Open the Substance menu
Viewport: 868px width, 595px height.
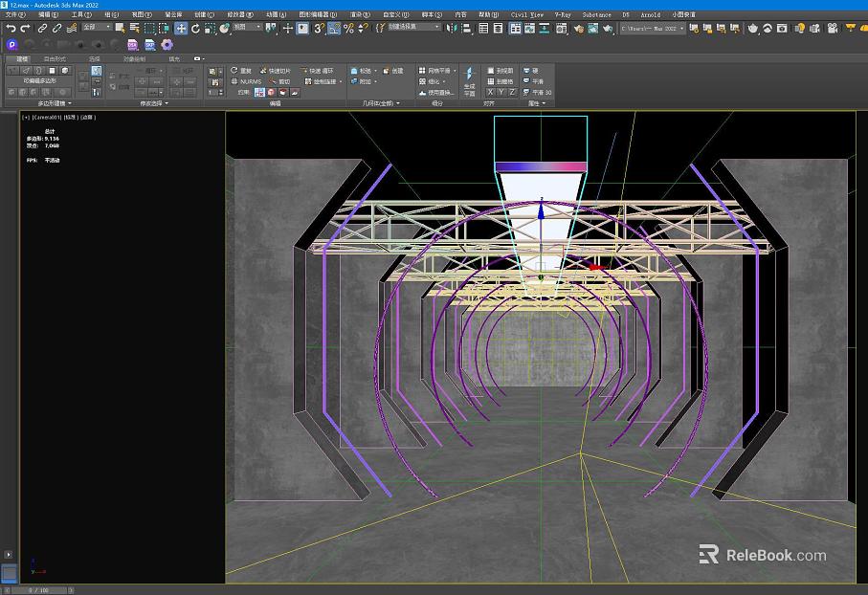(596, 14)
